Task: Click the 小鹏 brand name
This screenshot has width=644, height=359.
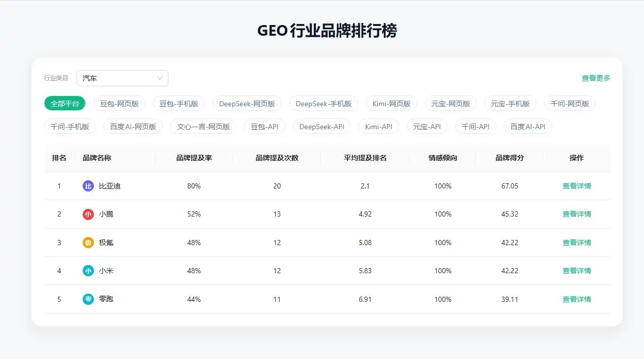Action: click(x=106, y=214)
